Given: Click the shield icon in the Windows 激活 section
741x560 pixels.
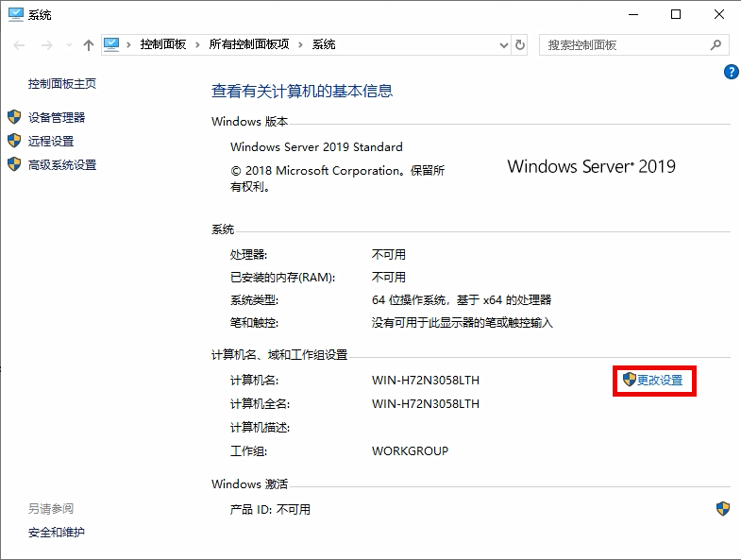Looking at the screenshot, I should point(722,509).
